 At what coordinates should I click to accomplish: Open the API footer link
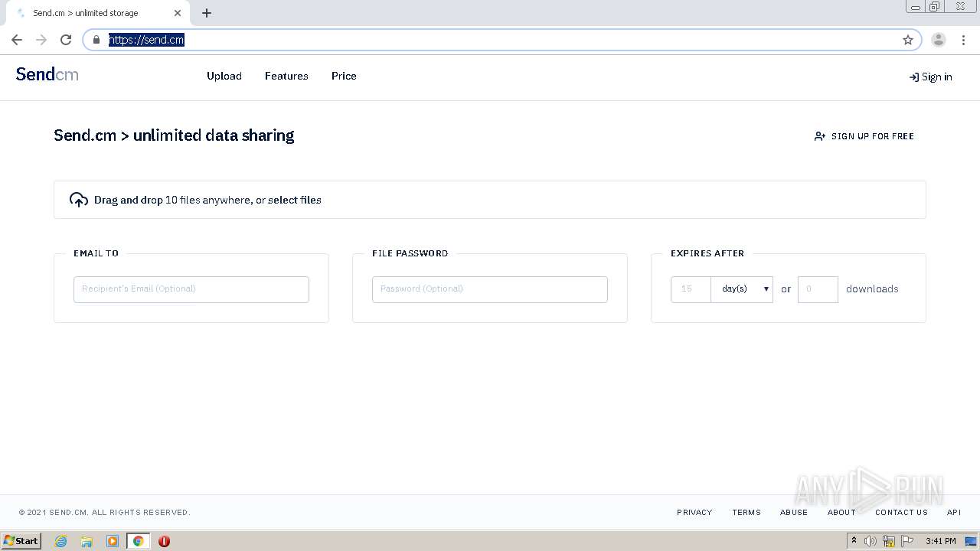(x=954, y=513)
